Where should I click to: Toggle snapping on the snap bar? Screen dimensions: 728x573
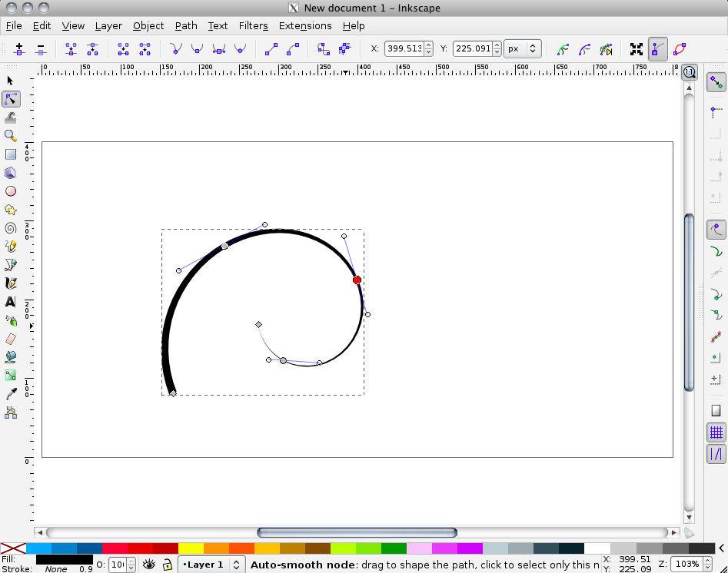(x=715, y=82)
